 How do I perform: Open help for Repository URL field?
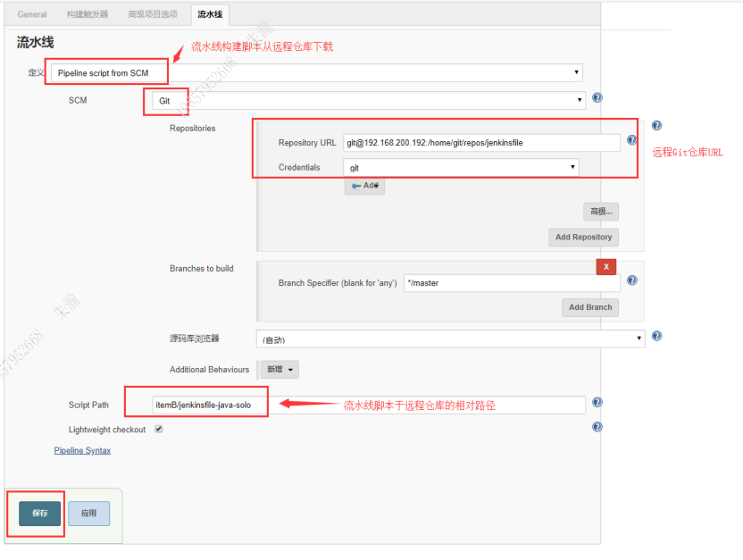tap(631, 140)
